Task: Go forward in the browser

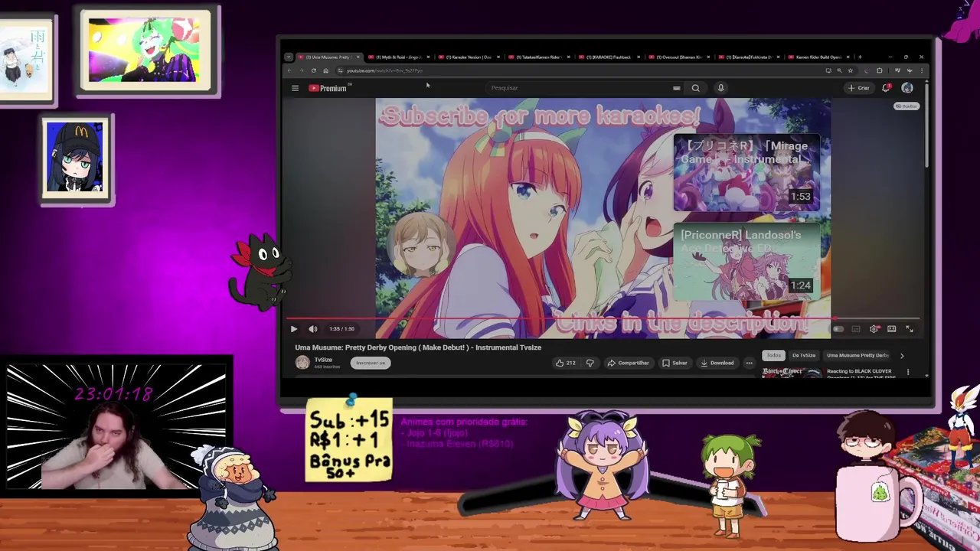Action: click(302, 70)
